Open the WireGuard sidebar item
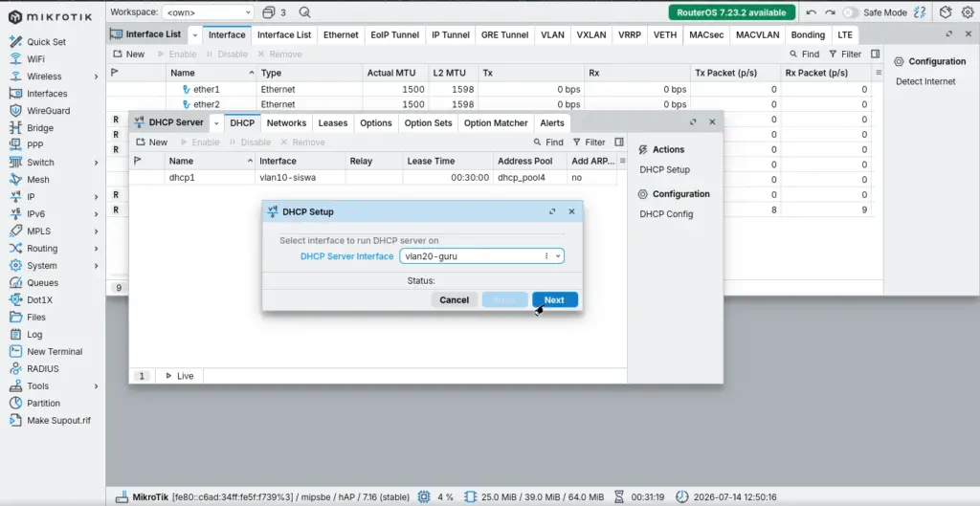 click(x=48, y=111)
